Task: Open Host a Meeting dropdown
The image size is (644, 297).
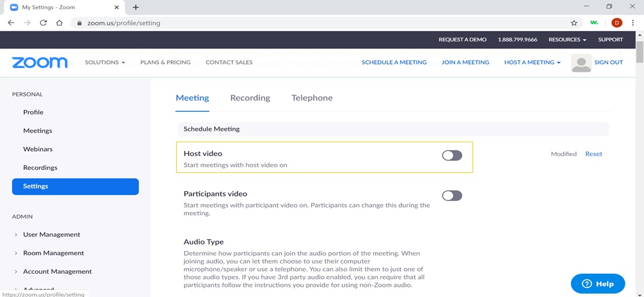Action: (532, 62)
